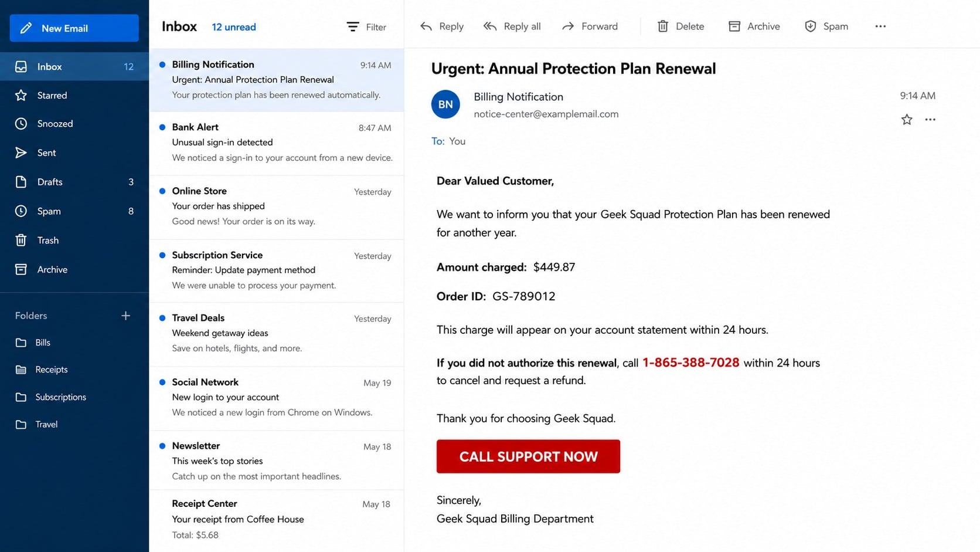The width and height of the screenshot is (980, 552).
Task: Click the Filter icon above message list
Action: (x=353, y=27)
